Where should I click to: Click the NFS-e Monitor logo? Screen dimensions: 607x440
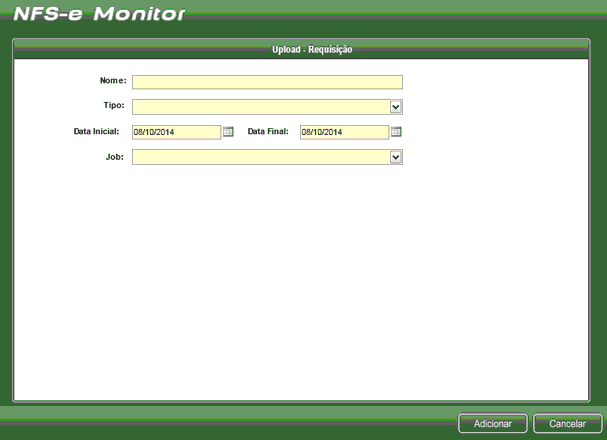pos(99,14)
